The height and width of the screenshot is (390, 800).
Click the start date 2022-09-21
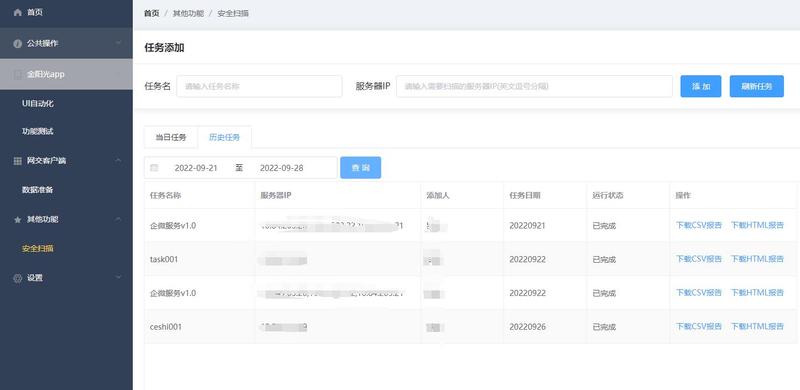(x=196, y=167)
